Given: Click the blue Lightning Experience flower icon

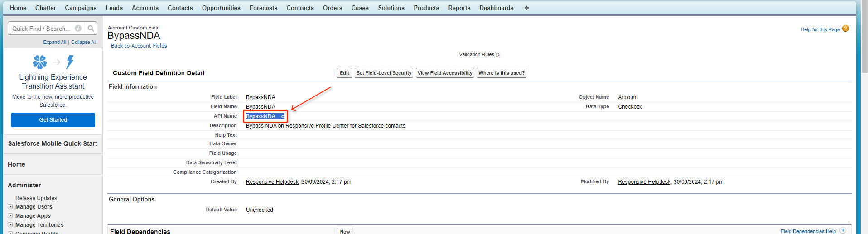Looking at the screenshot, I should click(x=40, y=62).
